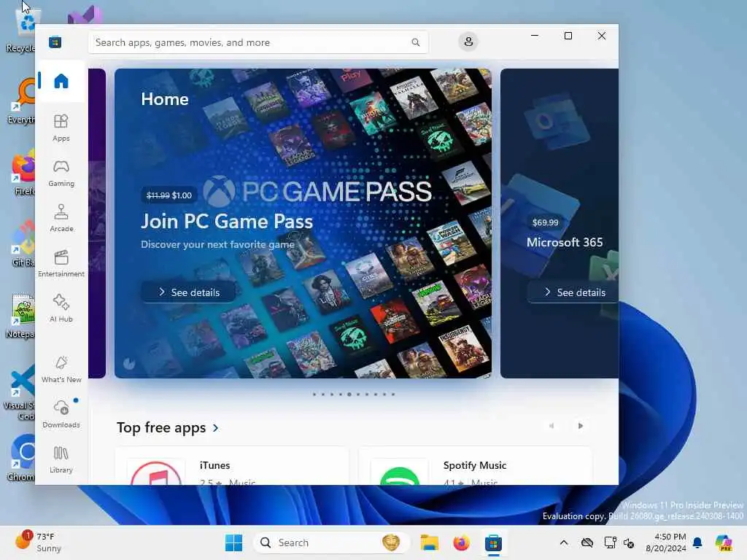Click the muted volume tray icon
747x560 pixels.
pos(629,542)
